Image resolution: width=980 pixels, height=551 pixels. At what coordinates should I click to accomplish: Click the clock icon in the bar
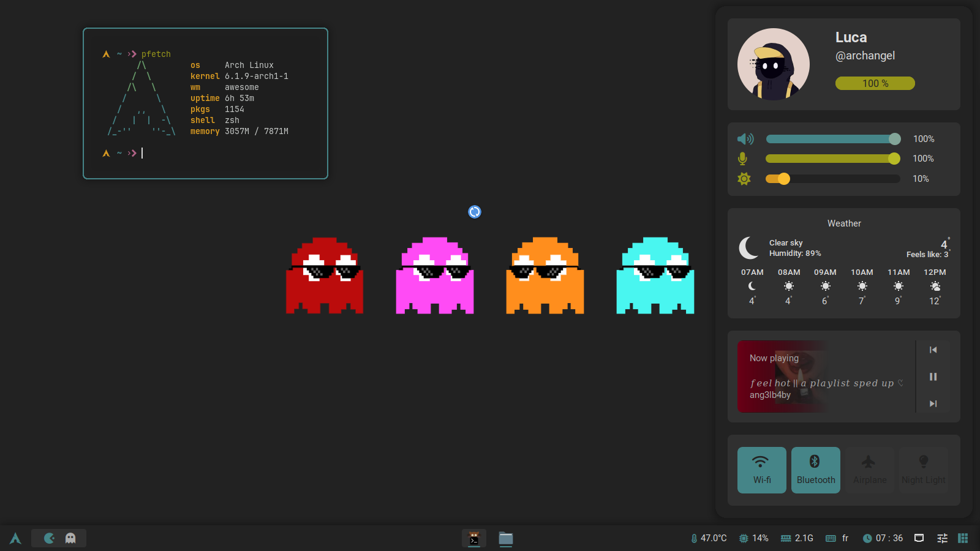[x=867, y=538]
